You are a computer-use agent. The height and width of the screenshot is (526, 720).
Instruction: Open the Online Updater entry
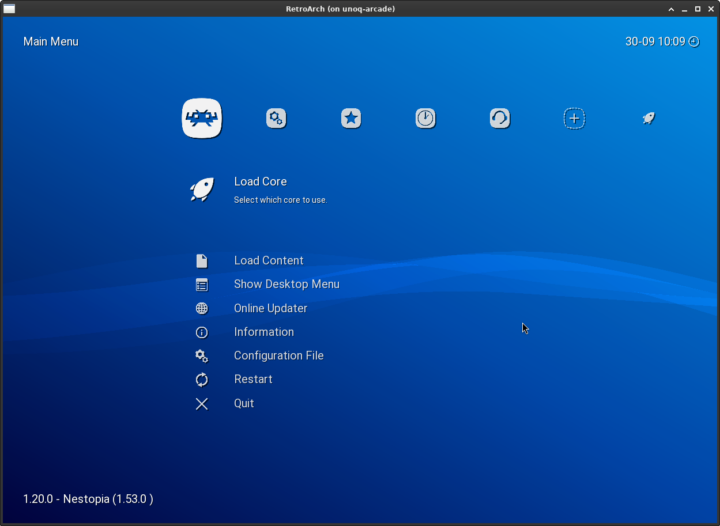(x=270, y=308)
